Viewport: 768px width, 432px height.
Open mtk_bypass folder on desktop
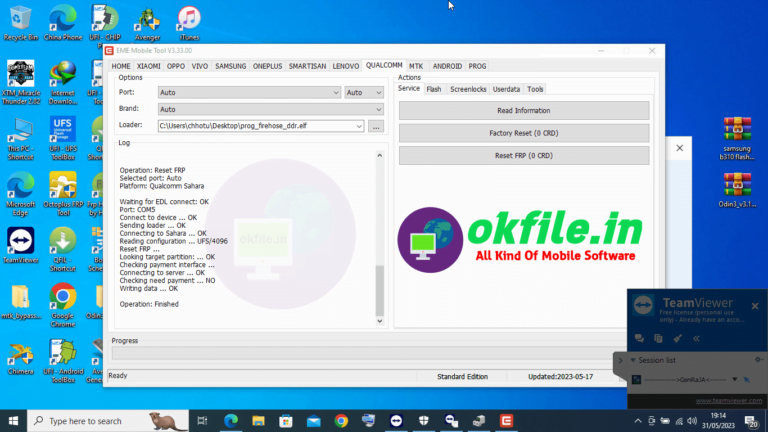coord(21,302)
